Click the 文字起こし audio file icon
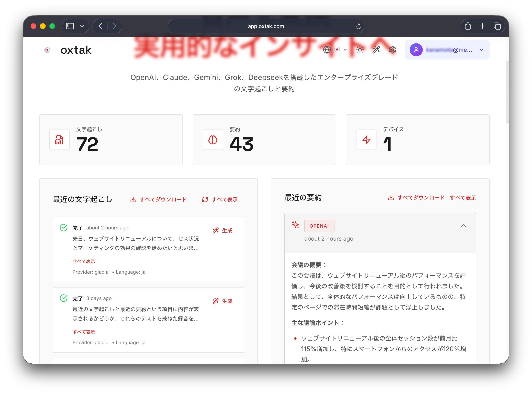The width and height of the screenshot is (532, 394). pos(59,140)
